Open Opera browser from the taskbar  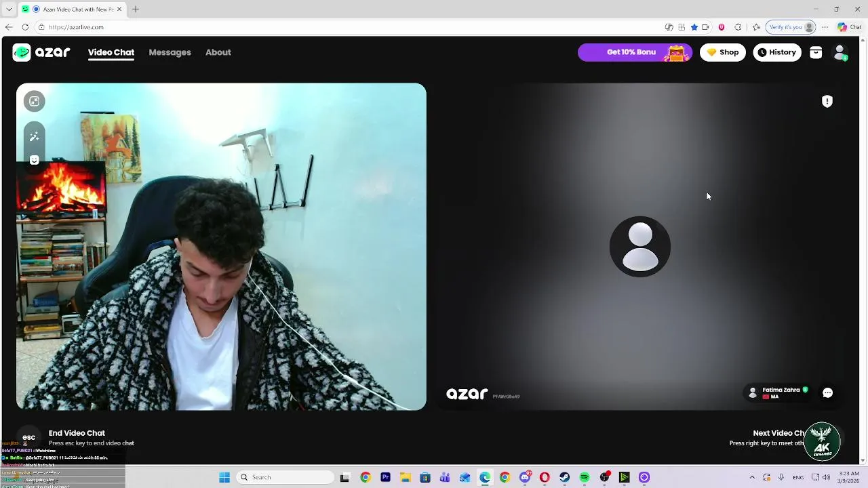coord(545,477)
